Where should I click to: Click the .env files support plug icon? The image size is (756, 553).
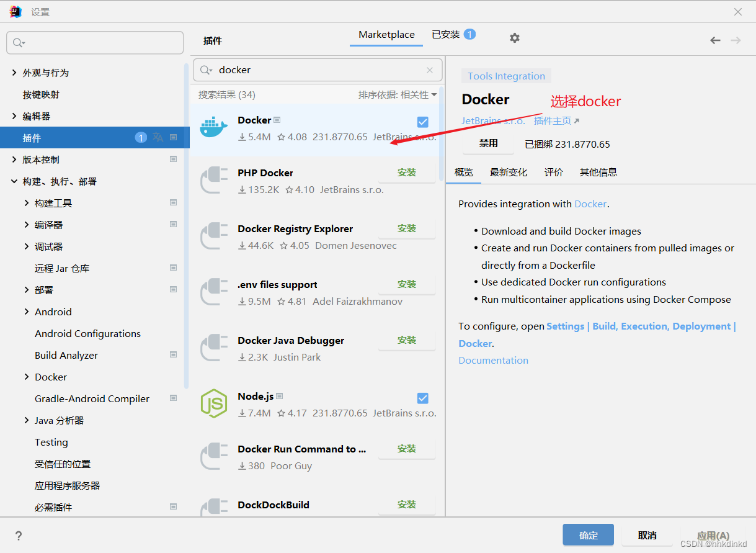(x=214, y=292)
